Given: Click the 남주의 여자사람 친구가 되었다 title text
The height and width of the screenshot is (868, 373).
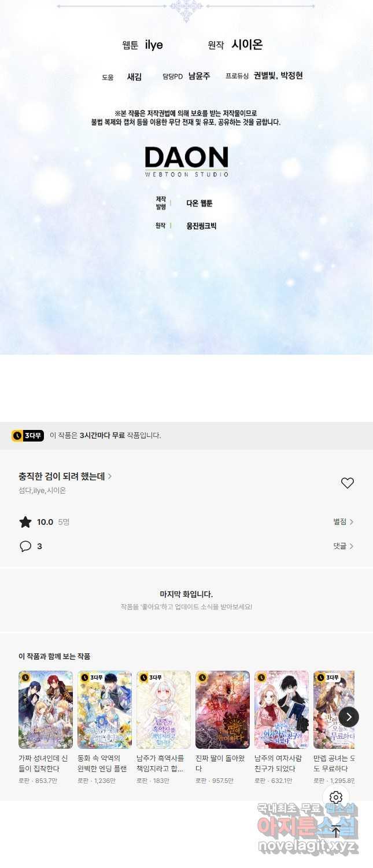Looking at the screenshot, I should point(279,763).
